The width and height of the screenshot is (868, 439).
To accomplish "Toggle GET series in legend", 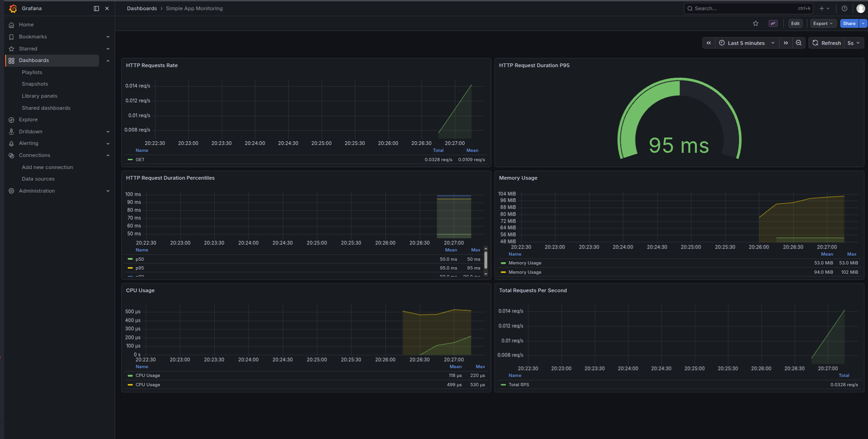I will tap(140, 160).
